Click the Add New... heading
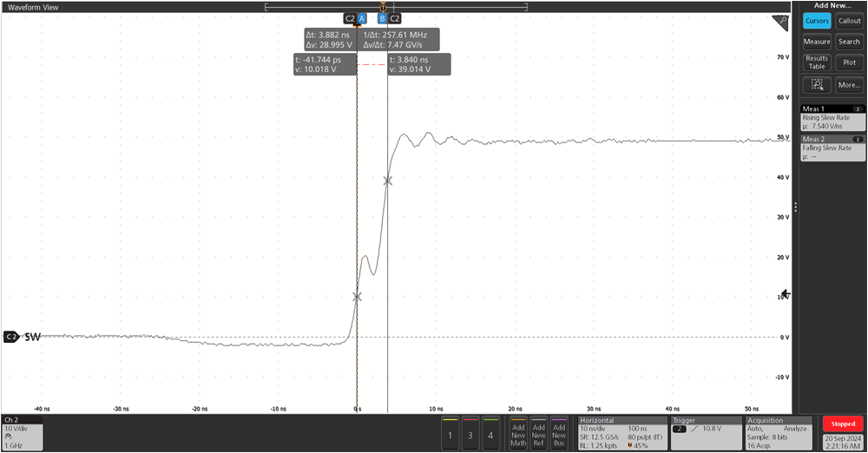This screenshot has width=868, height=453. pos(832,5)
